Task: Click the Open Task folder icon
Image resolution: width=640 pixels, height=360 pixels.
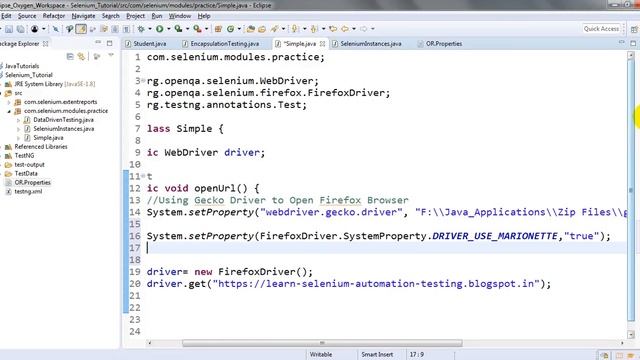Action: click(262, 29)
